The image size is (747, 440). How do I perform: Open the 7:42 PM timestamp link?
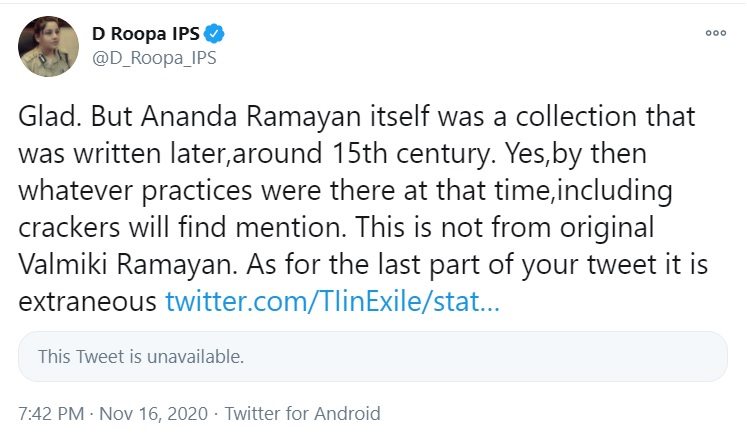52,413
